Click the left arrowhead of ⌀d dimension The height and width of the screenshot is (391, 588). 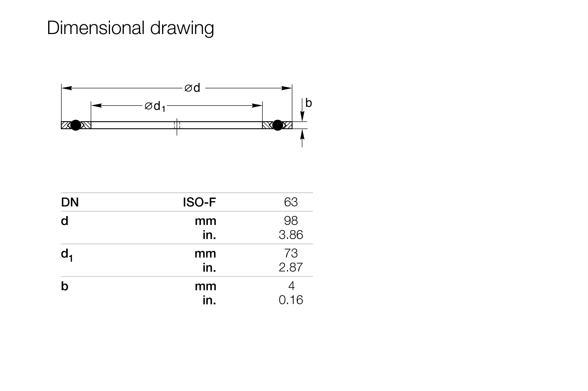[x=67, y=88]
